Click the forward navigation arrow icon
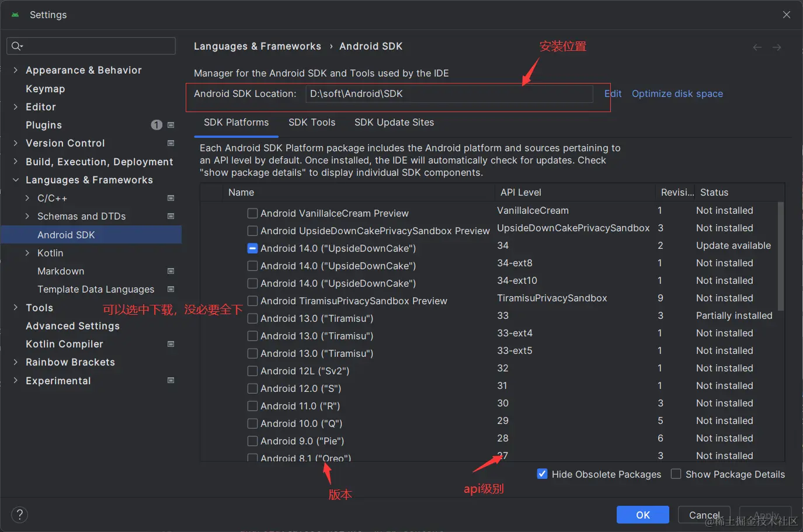Image resolution: width=803 pixels, height=532 pixels. tap(777, 47)
